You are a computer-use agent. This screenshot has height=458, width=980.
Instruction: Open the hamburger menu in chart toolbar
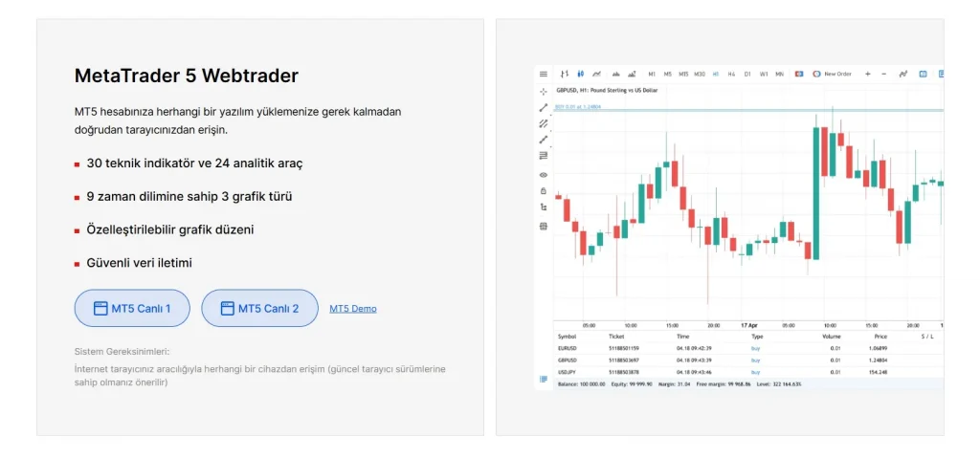[x=544, y=74]
